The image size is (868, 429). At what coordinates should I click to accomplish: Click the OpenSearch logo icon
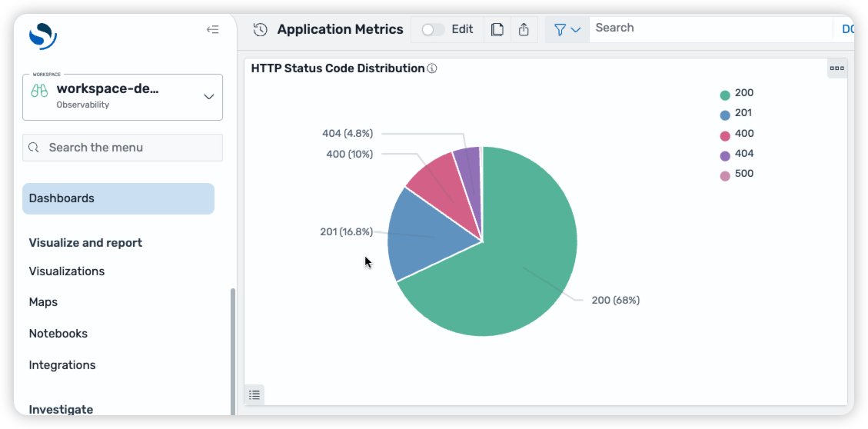coord(42,35)
